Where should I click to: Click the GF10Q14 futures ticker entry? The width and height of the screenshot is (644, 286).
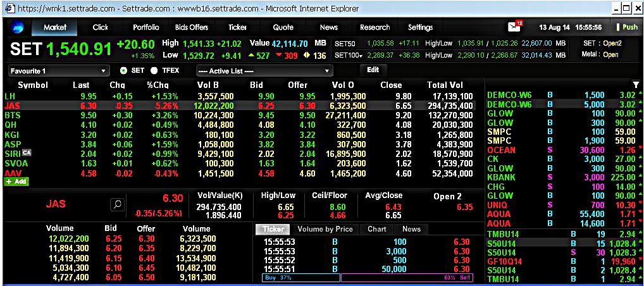point(504,260)
